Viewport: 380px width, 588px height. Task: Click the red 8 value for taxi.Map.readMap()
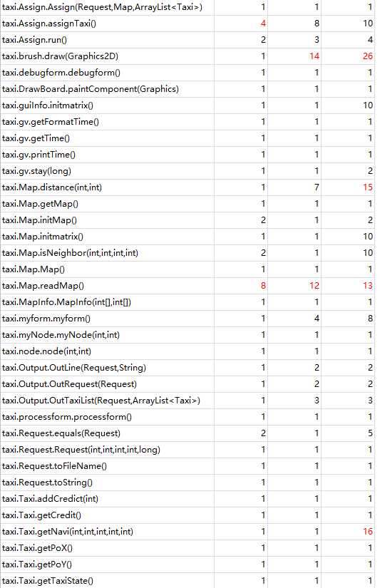click(x=263, y=286)
